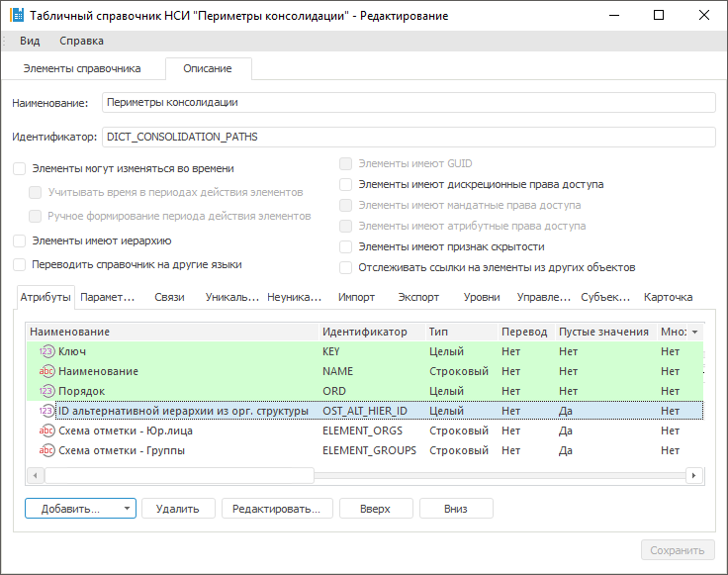Toggle Элементы имеют иерархию checkbox

click(19, 240)
